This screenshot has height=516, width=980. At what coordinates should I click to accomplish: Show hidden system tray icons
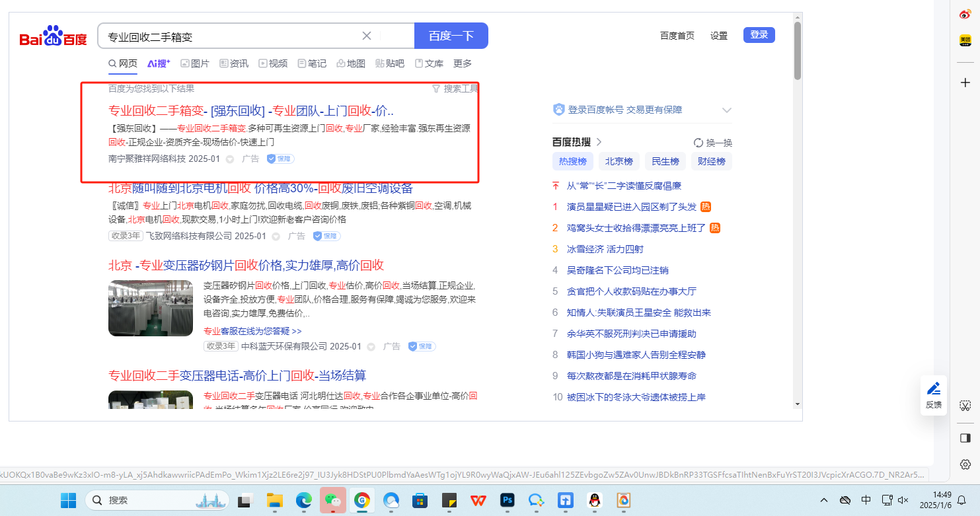(823, 500)
